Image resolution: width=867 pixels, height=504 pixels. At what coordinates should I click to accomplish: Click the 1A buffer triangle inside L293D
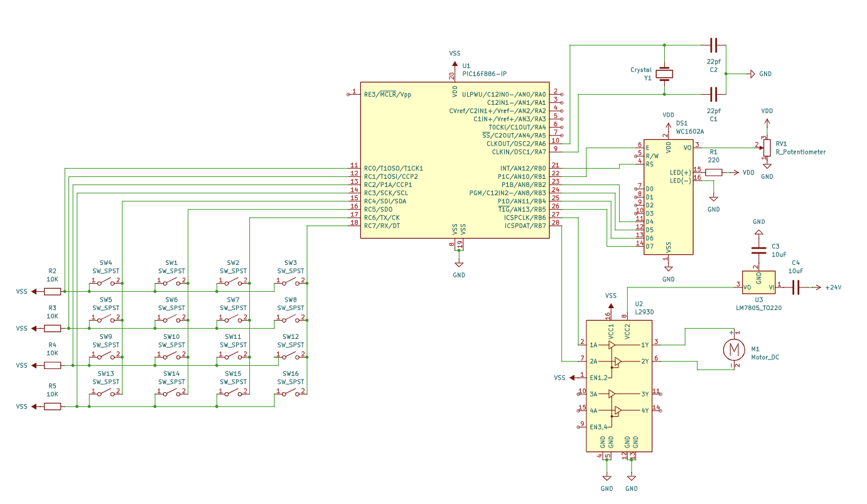click(x=611, y=345)
